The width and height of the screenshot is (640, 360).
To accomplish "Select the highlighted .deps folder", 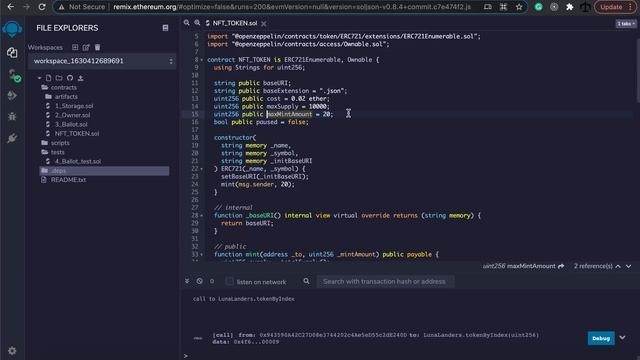I will coord(104,171).
